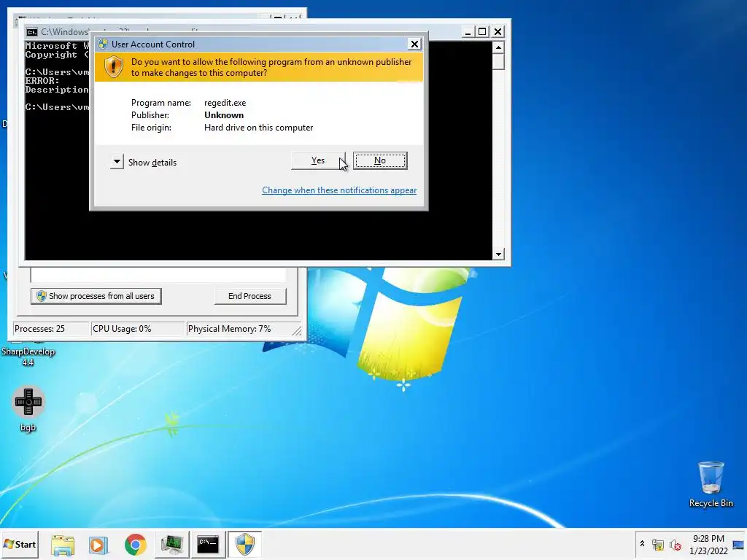Viewport: 747px width, 560px height.
Task: Close the command prompt window
Action: tap(498, 32)
